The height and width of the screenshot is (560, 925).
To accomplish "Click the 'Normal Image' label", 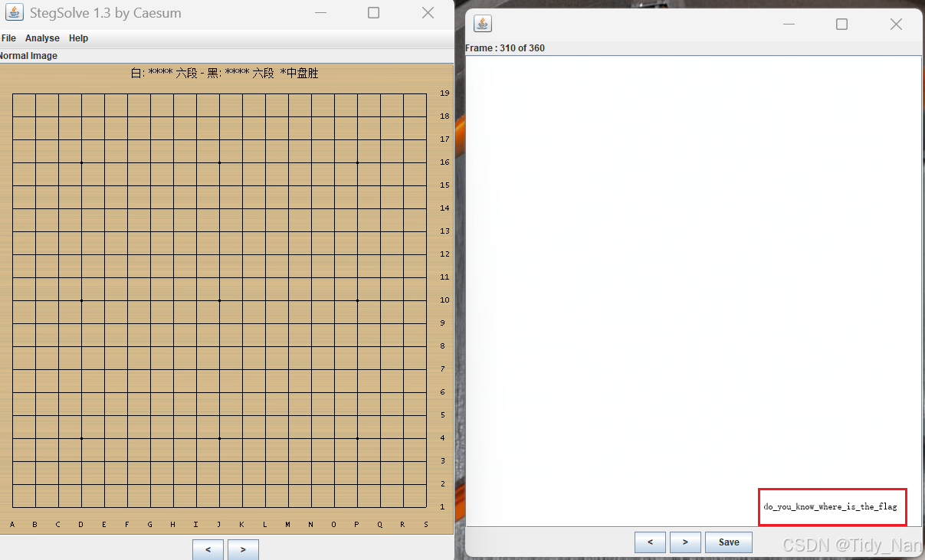I will tap(28, 56).
